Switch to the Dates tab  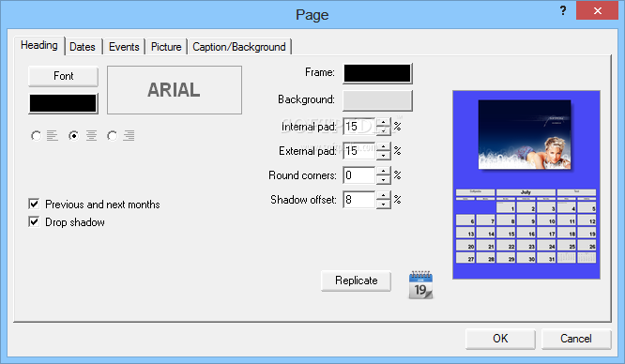tap(83, 47)
